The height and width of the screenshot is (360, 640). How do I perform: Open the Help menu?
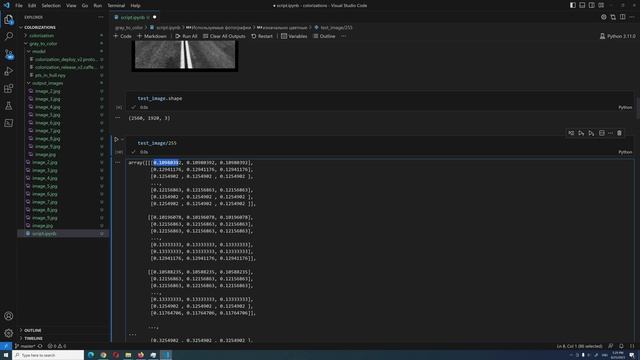click(x=136, y=6)
